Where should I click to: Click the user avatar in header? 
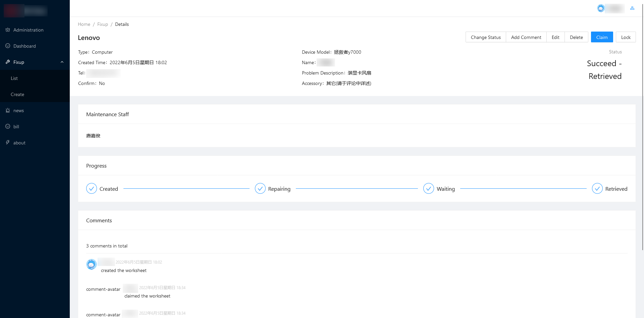[601, 8]
